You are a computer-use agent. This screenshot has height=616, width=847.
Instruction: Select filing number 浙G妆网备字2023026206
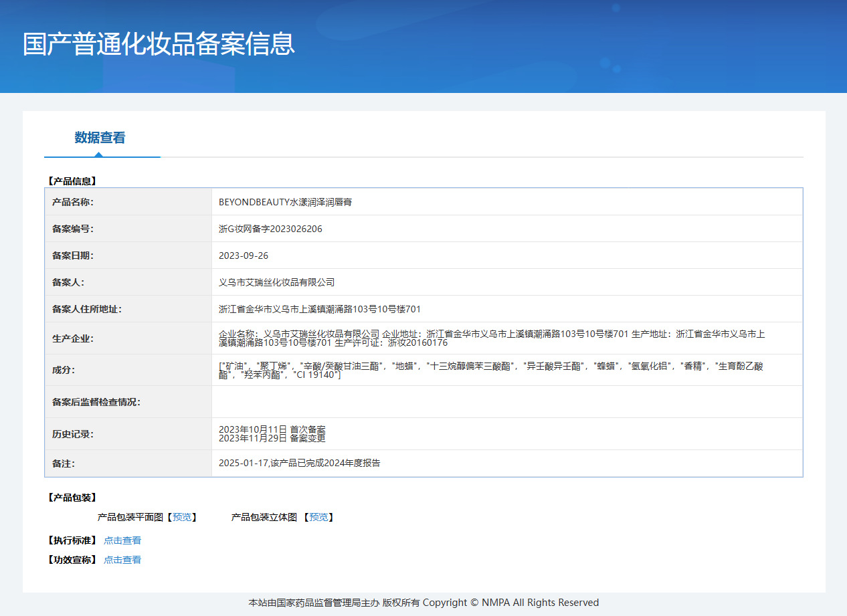pyautogui.click(x=270, y=229)
